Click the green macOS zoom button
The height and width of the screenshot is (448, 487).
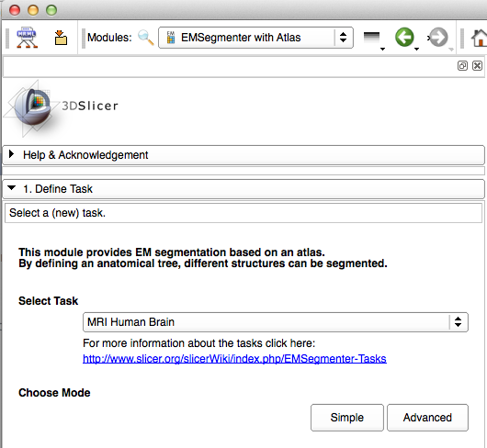pyautogui.click(x=51, y=10)
